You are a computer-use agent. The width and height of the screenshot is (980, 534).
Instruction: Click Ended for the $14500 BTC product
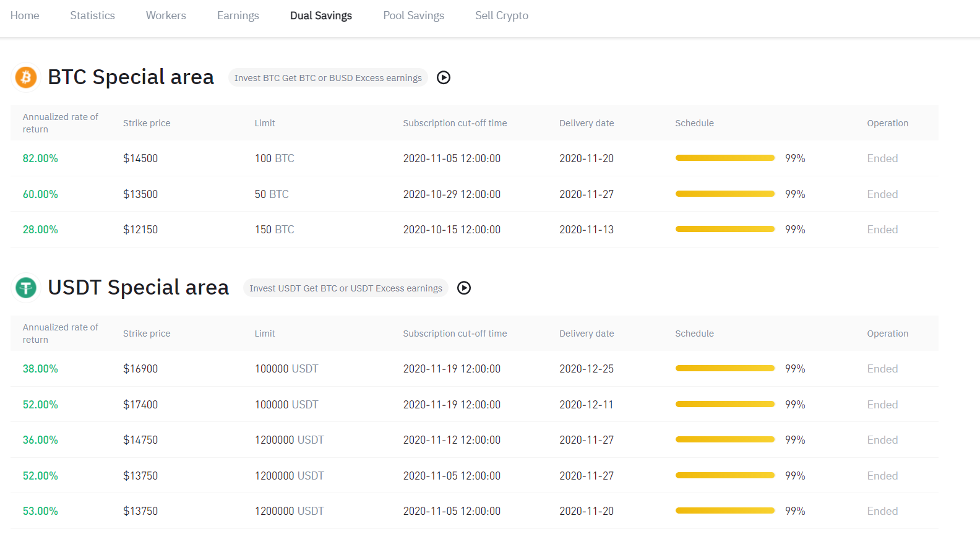coord(882,158)
